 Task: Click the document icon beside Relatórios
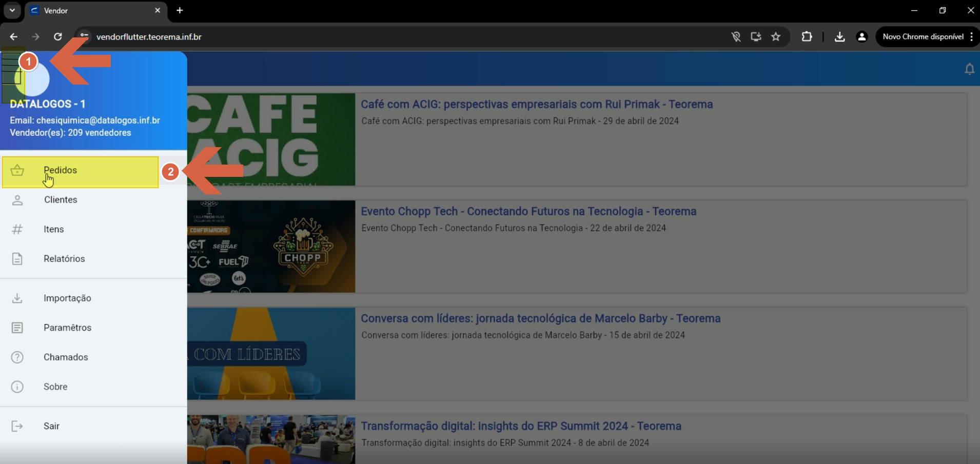coord(17,259)
